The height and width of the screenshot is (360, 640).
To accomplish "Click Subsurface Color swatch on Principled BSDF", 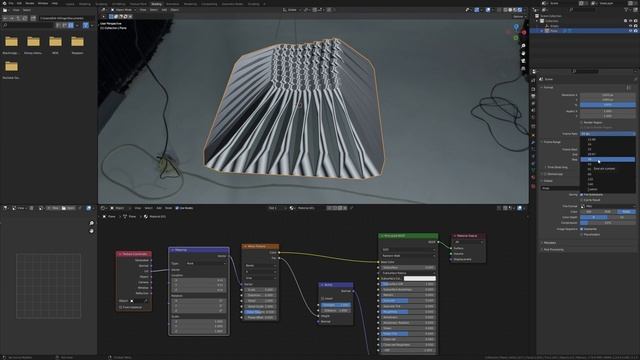I will point(420,278).
